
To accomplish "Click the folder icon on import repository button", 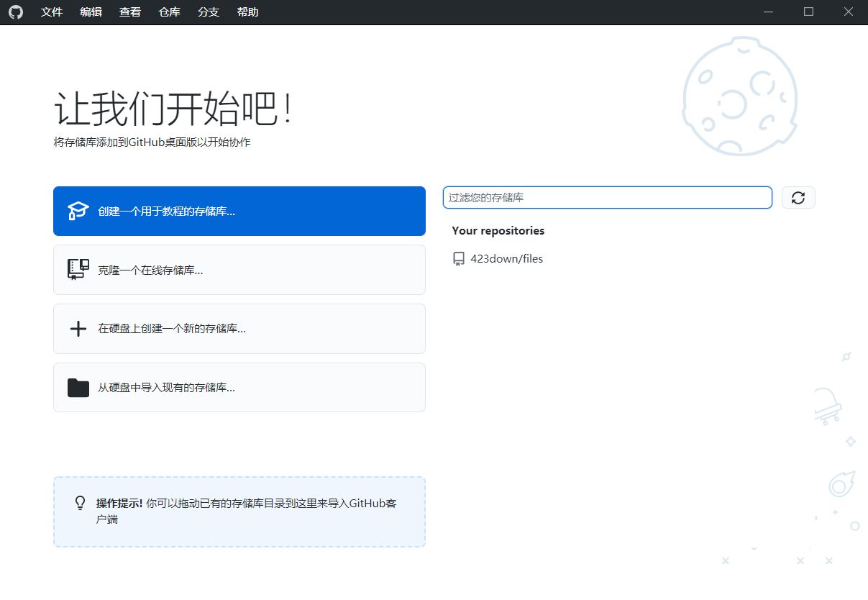I will (x=78, y=387).
